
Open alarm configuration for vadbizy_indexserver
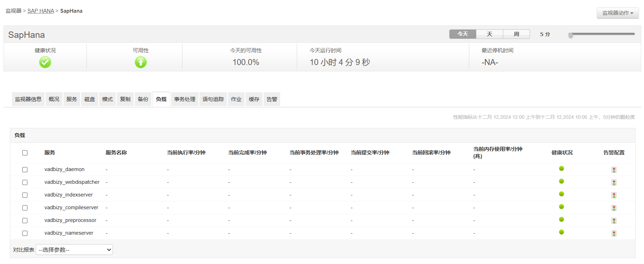(614, 195)
